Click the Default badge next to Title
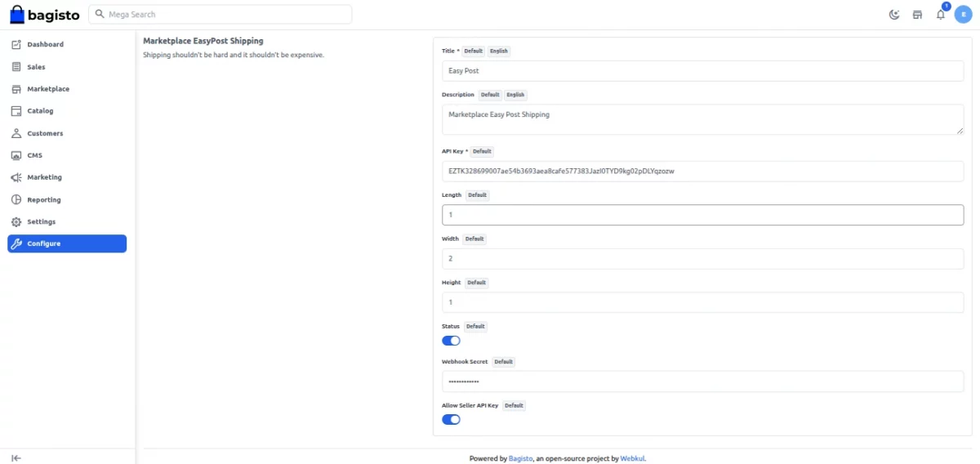This screenshot has height=464, width=980. click(x=474, y=51)
